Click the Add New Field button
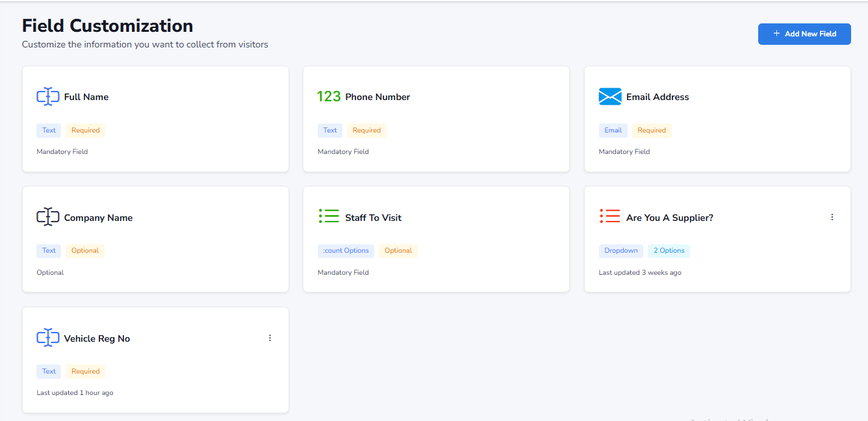868x421 pixels. coord(804,34)
